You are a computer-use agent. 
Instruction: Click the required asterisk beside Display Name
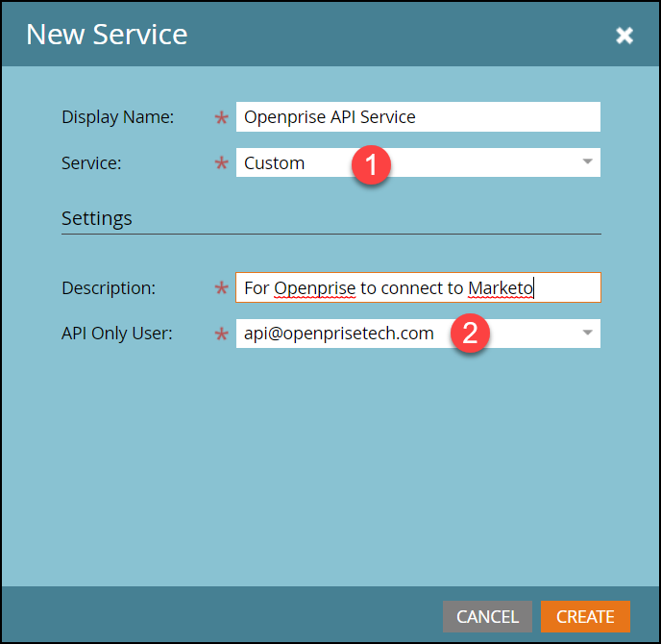pos(222,118)
